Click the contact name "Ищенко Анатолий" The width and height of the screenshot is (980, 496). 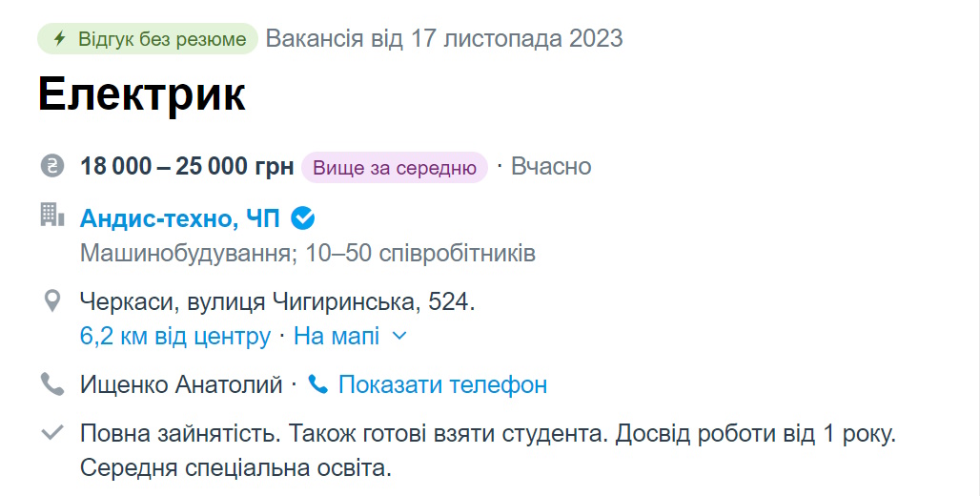pyautogui.click(x=181, y=385)
